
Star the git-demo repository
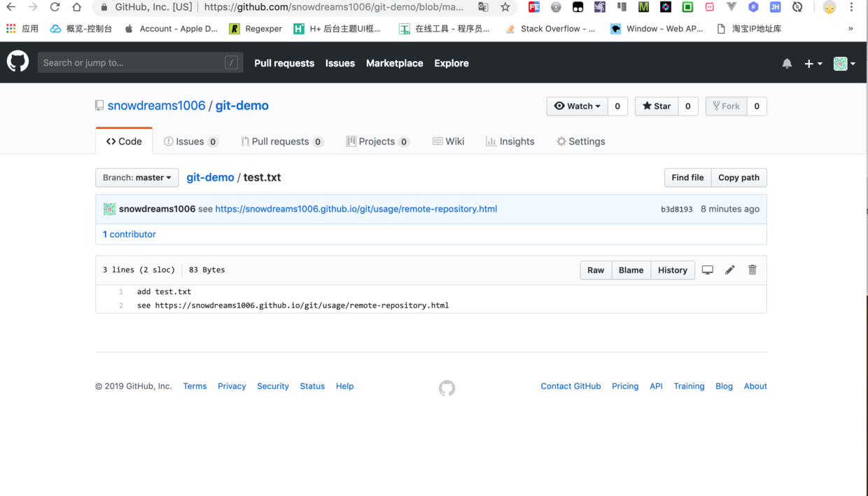[656, 106]
